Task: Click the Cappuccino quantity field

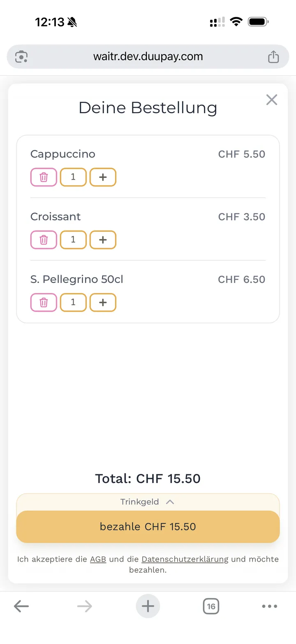Action: click(x=73, y=177)
